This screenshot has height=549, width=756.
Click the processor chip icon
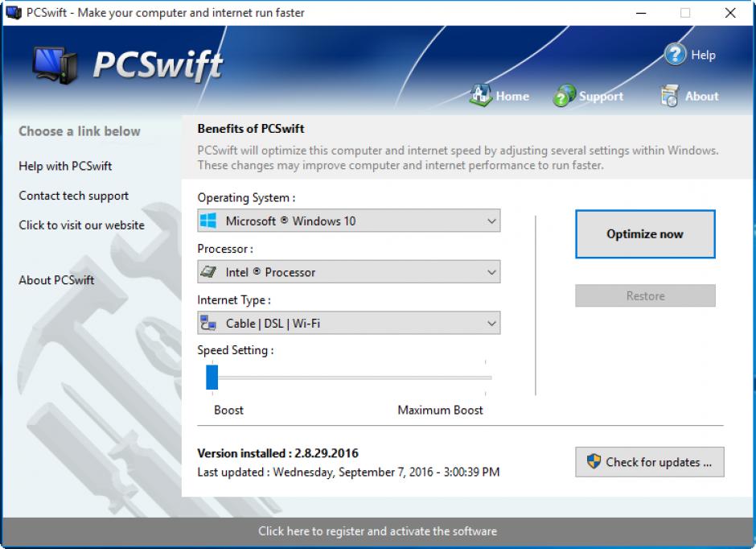pyautogui.click(x=208, y=272)
